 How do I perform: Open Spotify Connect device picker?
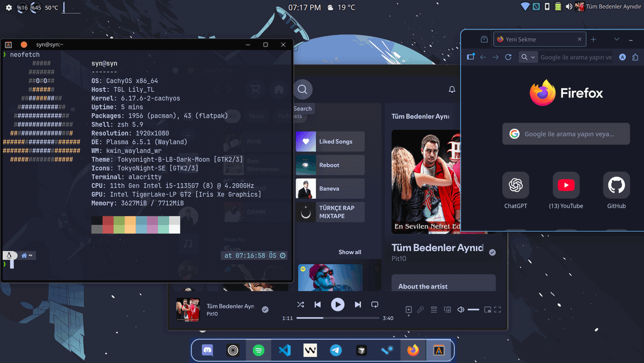(447, 309)
